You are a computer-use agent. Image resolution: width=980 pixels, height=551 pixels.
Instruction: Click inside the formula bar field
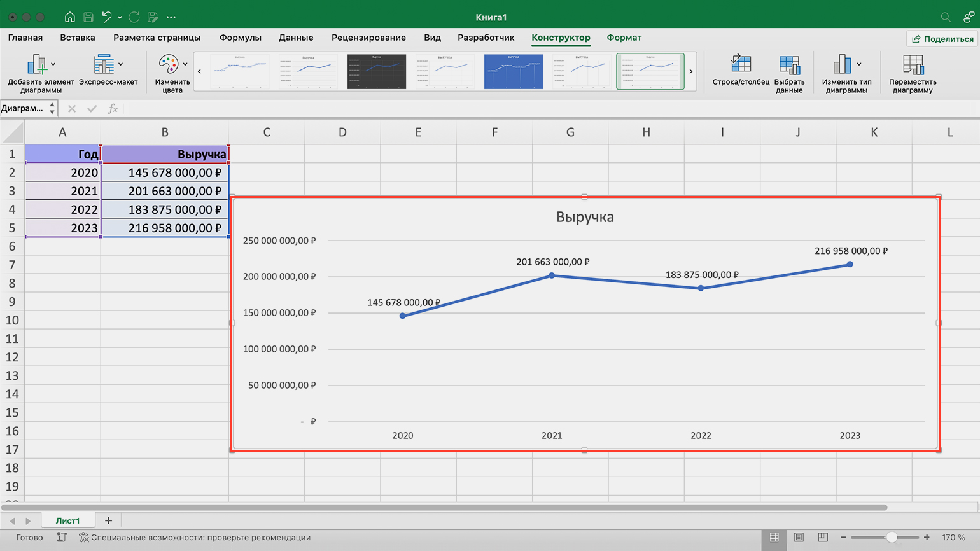[x=550, y=109]
